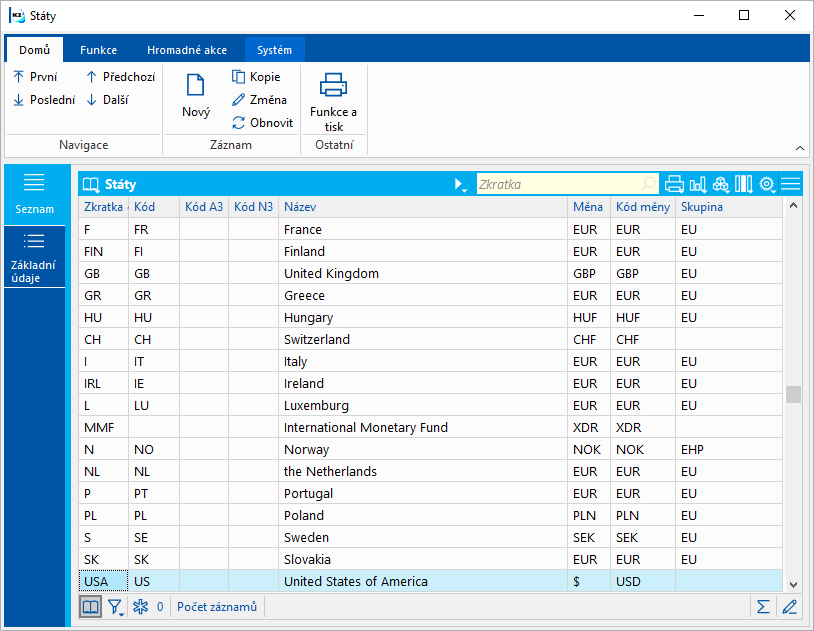
Task: Switch to the Funkce ribbon tab
Action: point(98,50)
